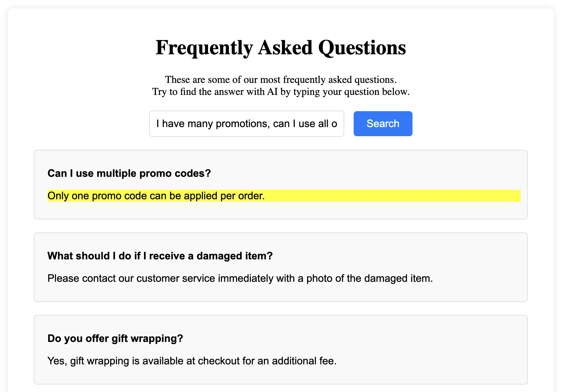Click the blue Search button
The width and height of the screenshot is (563, 392).
(383, 124)
